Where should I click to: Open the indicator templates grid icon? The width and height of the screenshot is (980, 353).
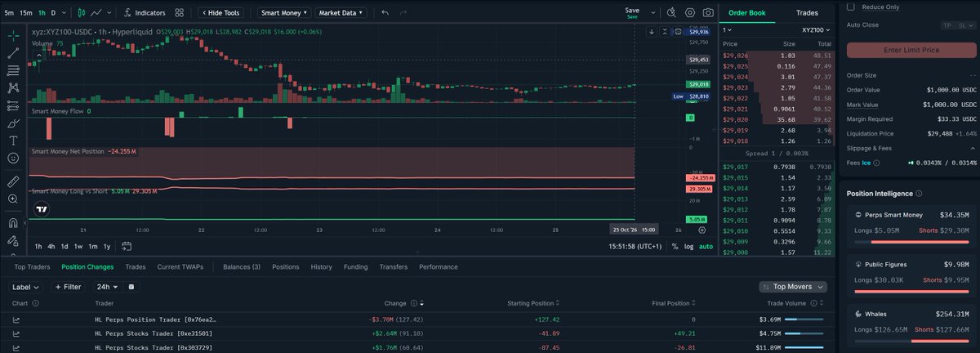(180, 13)
